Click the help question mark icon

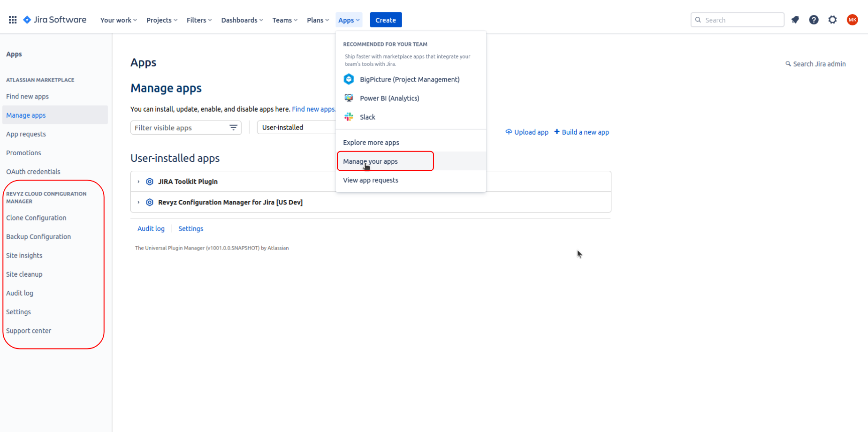tap(814, 20)
